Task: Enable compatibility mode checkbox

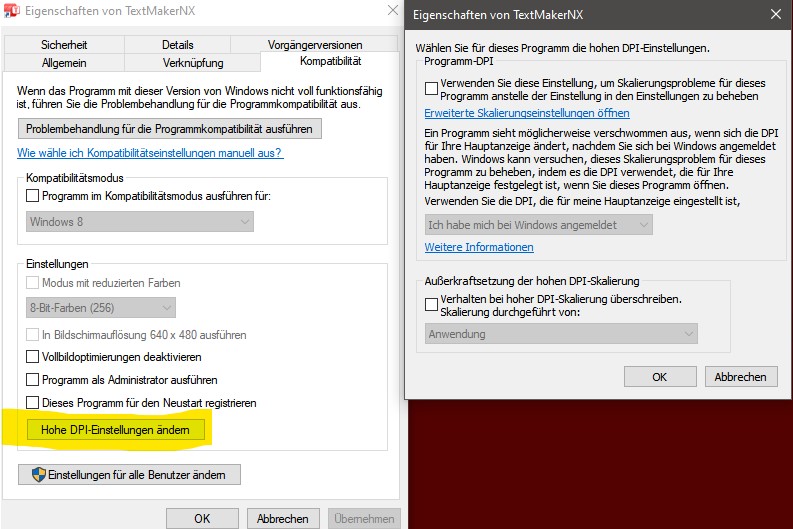Action: pos(32,196)
